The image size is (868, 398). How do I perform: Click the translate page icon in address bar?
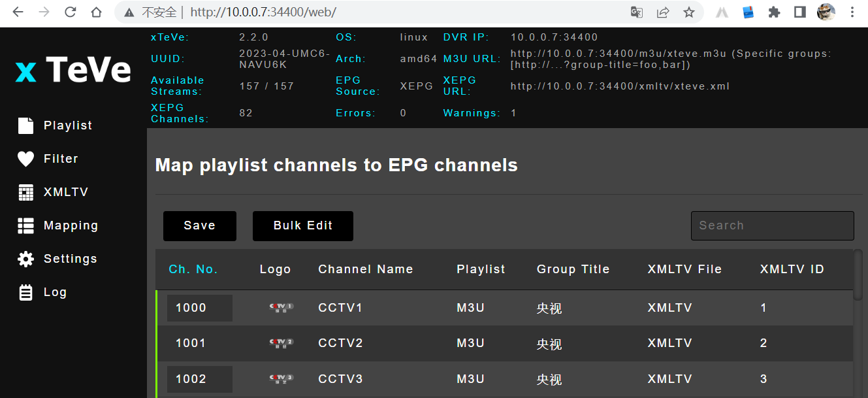tap(636, 12)
